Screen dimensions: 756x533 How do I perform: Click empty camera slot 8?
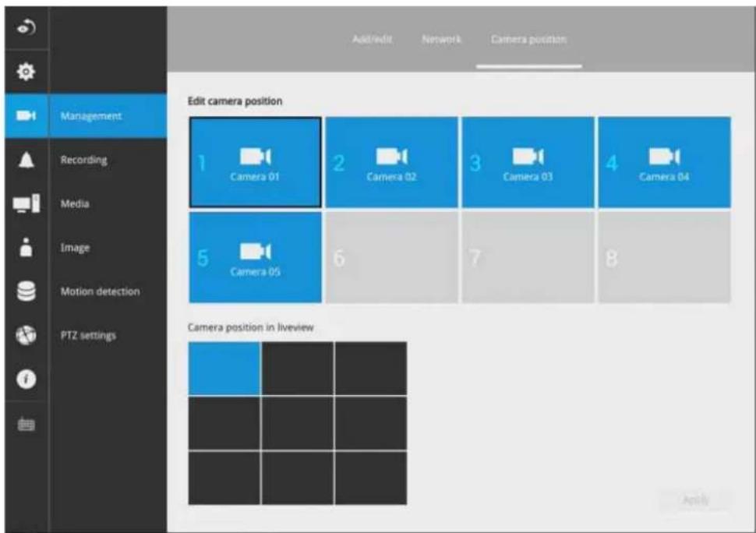pyautogui.click(x=664, y=257)
